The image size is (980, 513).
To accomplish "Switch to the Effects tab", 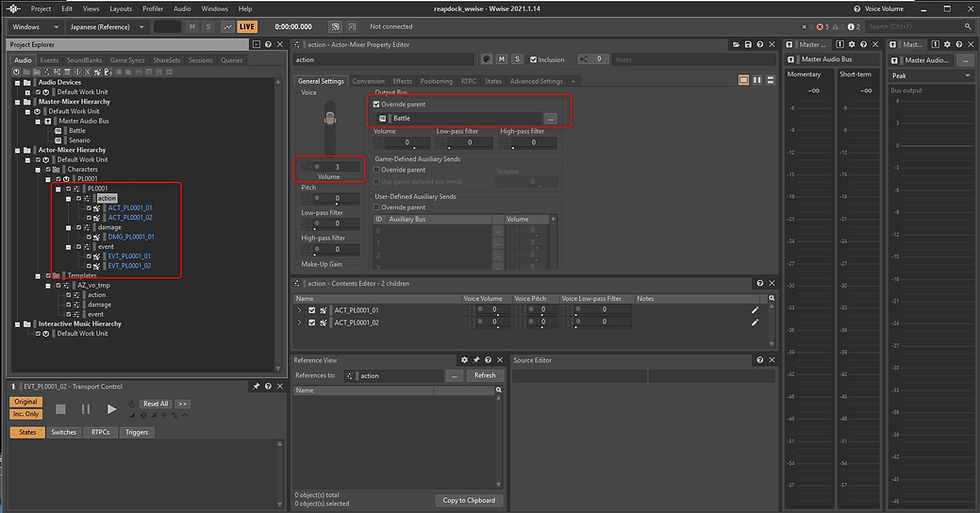I will (x=402, y=81).
